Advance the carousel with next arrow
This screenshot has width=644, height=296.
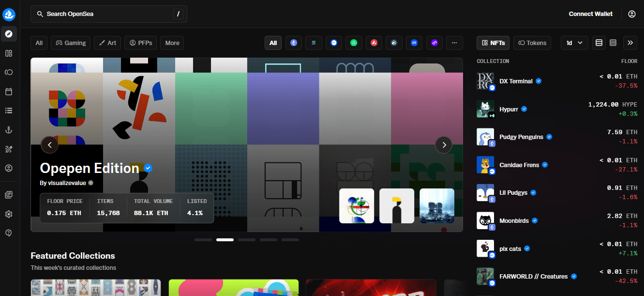point(444,144)
